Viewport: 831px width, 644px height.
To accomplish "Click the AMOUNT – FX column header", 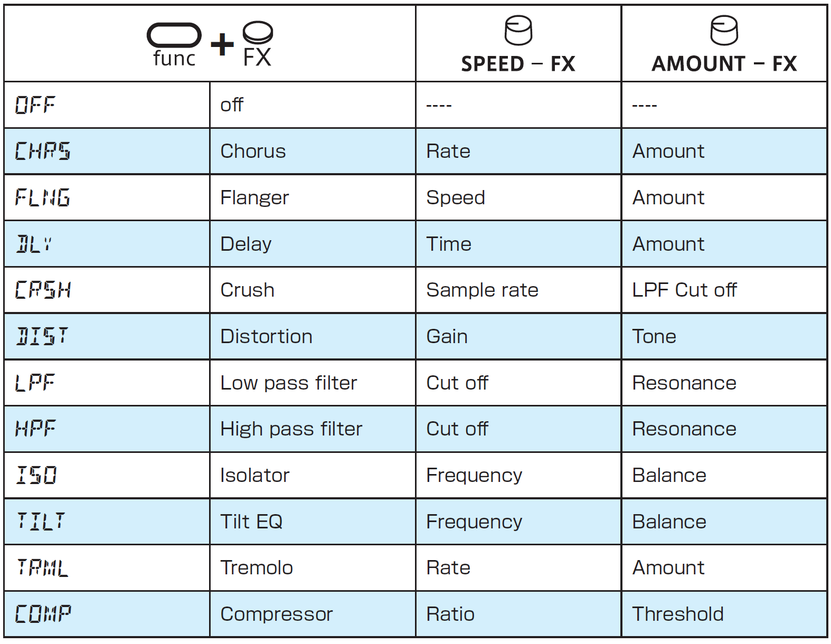I will [x=724, y=43].
